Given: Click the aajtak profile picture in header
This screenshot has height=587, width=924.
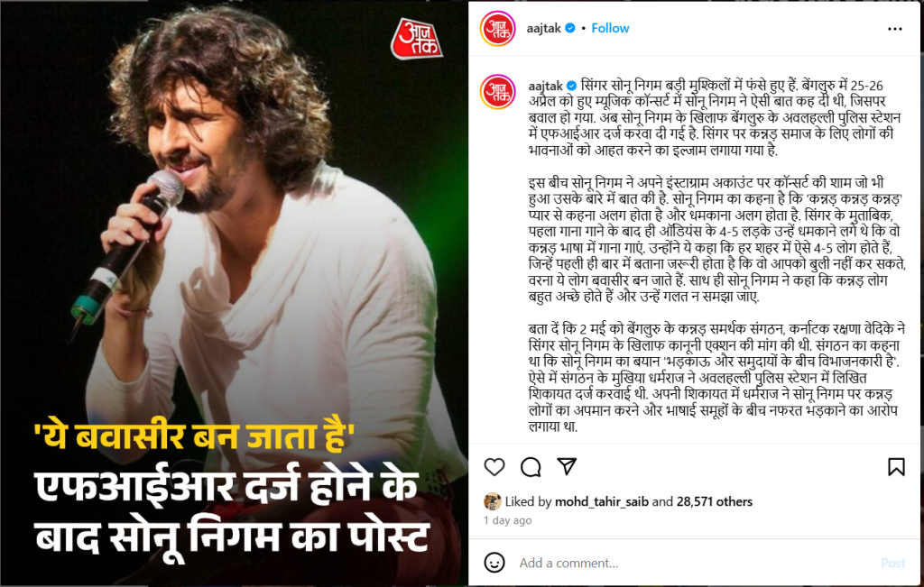Looking at the screenshot, I should coord(497,28).
